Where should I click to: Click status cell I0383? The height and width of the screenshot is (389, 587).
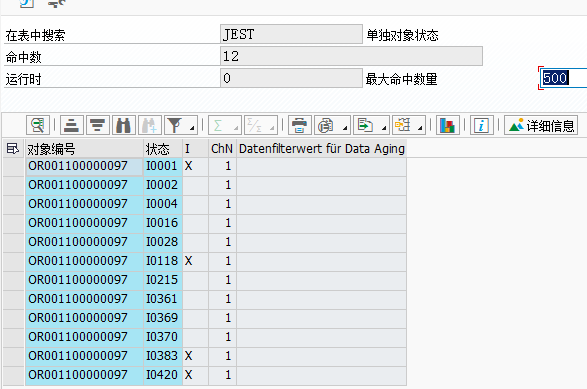[163, 356]
